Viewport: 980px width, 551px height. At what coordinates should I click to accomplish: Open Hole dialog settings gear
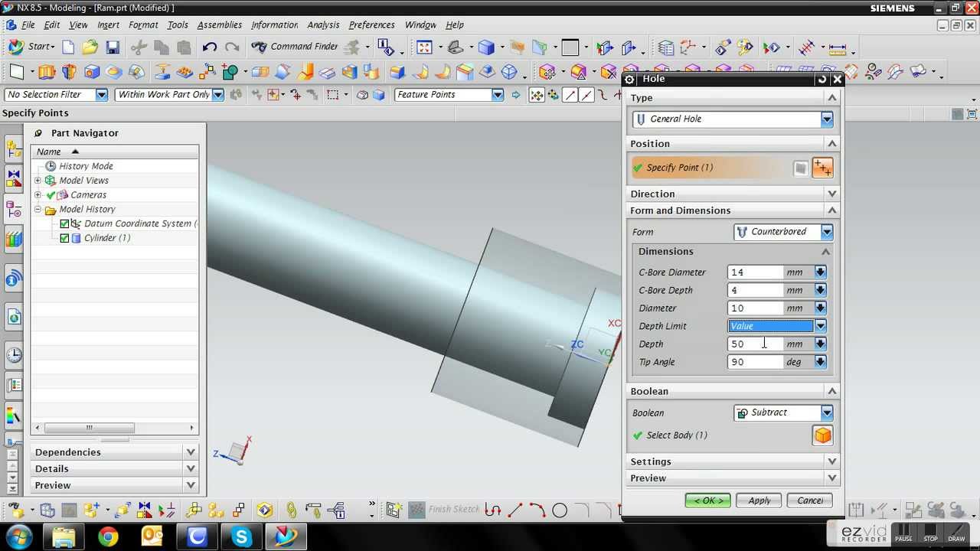pos(630,79)
